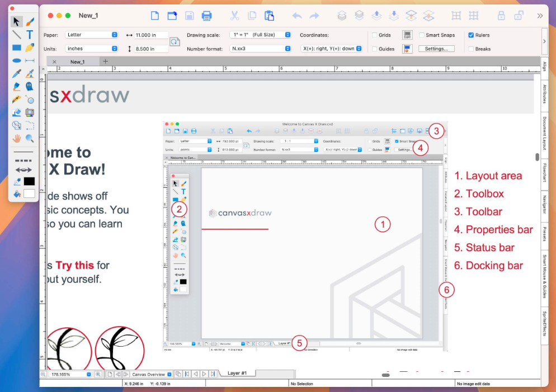Expand the Drawing scale dropdown
The image size is (556, 392).
tap(261, 35)
